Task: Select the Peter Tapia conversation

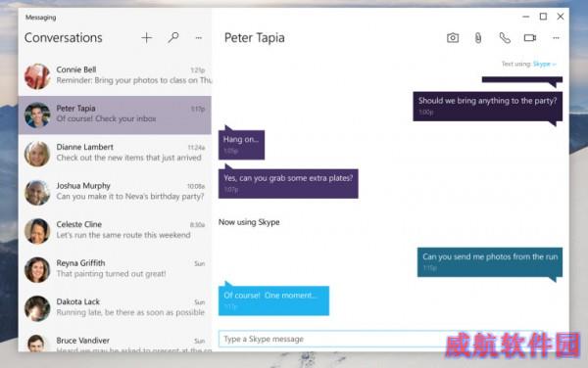Action: 115,115
